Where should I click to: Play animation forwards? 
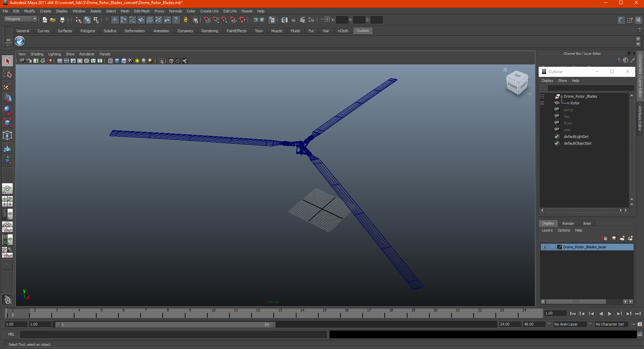point(610,314)
